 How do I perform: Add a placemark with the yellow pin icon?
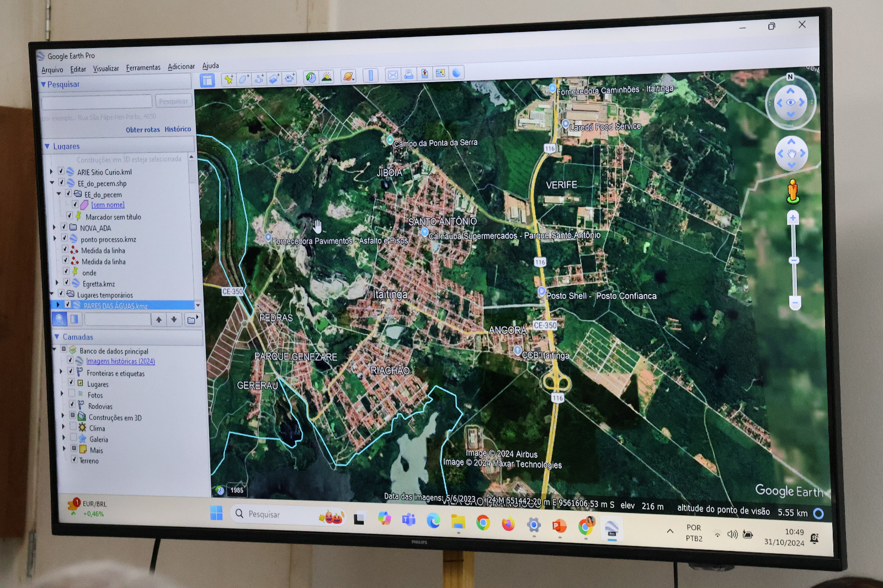pos(228,79)
